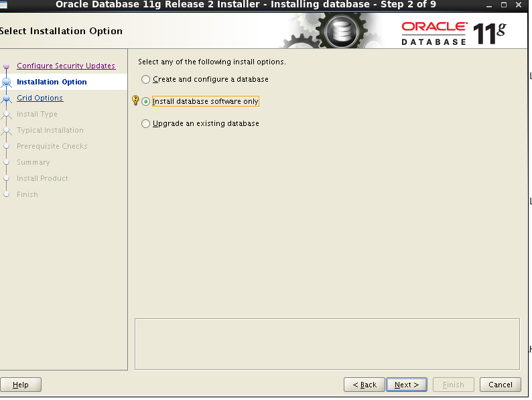Click the Grid Options step bullet icon
Image resolution: width=532 pixels, height=400 pixels.
7,98
